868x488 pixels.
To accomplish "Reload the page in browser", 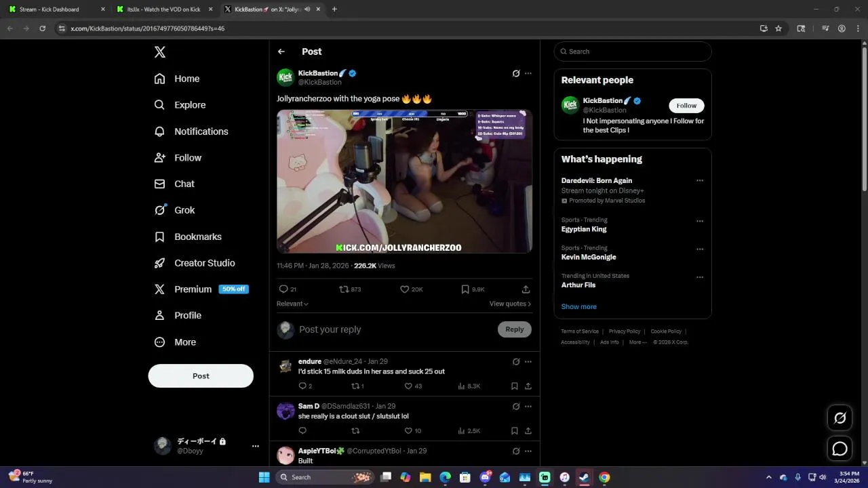I will (42, 28).
